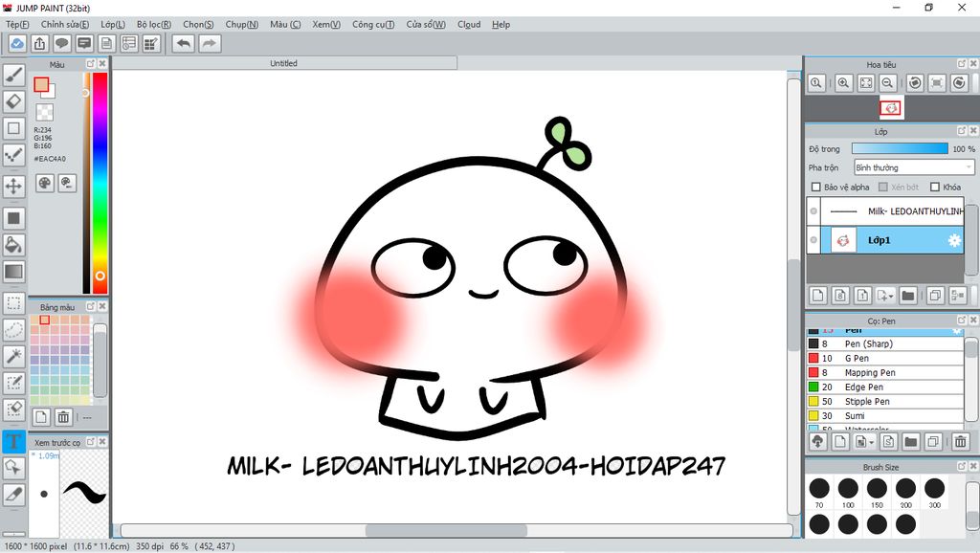Click rotate left icon in Hoa tiêu panel
980x553 pixels.
coord(915,83)
